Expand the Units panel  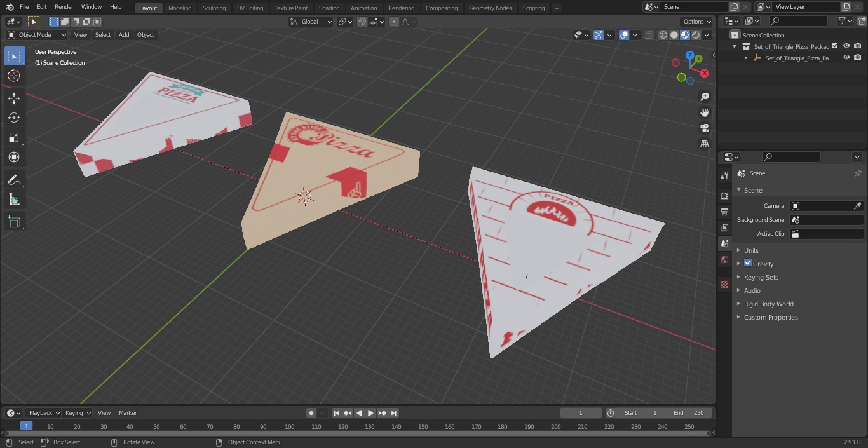pos(751,250)
